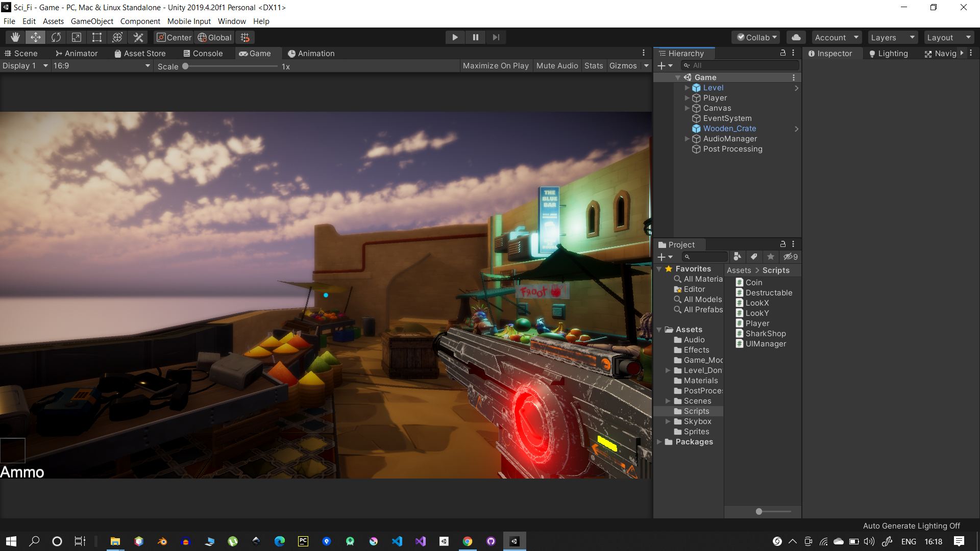The width and height of the screenshot is (980, 551).
Task: Select the Hand tool in toolbar
Action: pyautogui.click(x=15, y=37)
